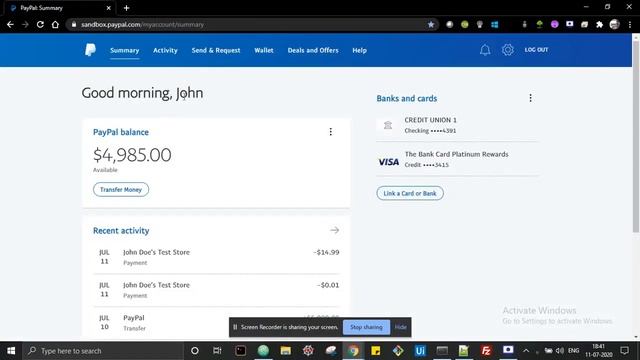Click the PayPal logo in header
This screenshot has width=640, height=360.
pos(90,50)
